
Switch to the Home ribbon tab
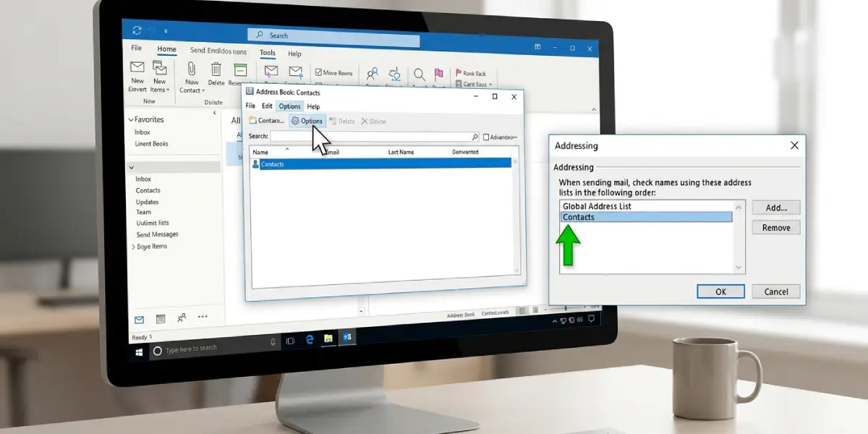(167, 49)
